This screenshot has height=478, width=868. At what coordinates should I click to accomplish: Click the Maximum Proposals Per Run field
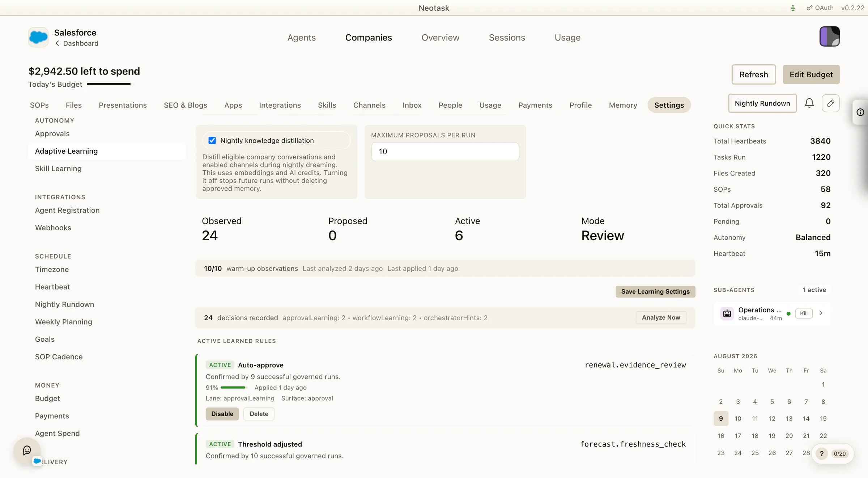tap(445, 152)
